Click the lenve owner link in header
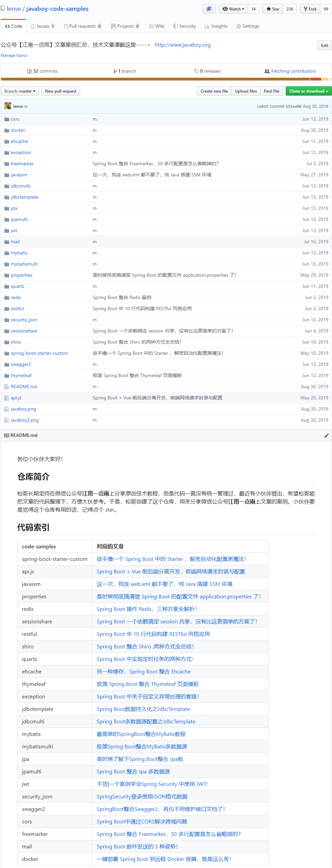Image resolution: width=332 pixels, height=868 pixels. point(14,9)
